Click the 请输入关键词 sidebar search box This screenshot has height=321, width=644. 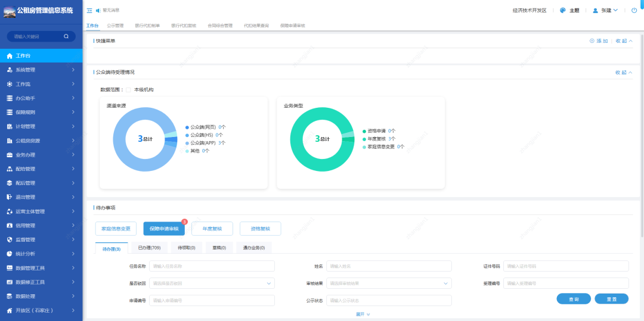[x=41, y=36]
